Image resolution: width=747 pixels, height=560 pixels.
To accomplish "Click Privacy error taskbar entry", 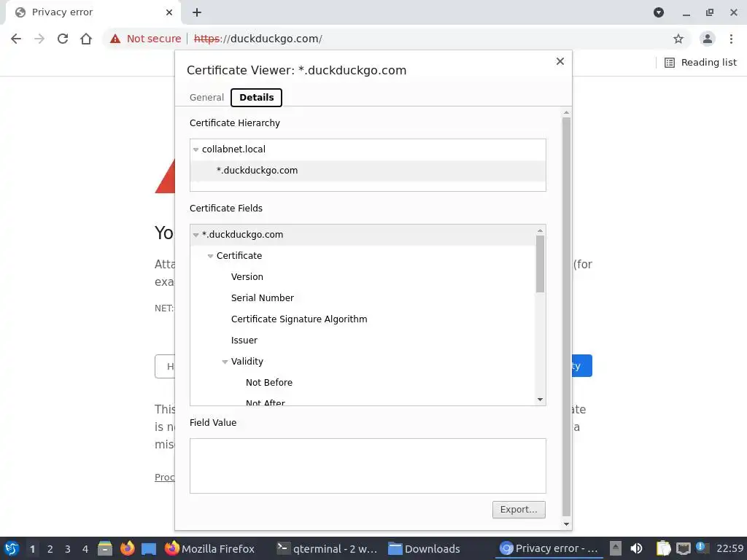I will coord(549,548).
